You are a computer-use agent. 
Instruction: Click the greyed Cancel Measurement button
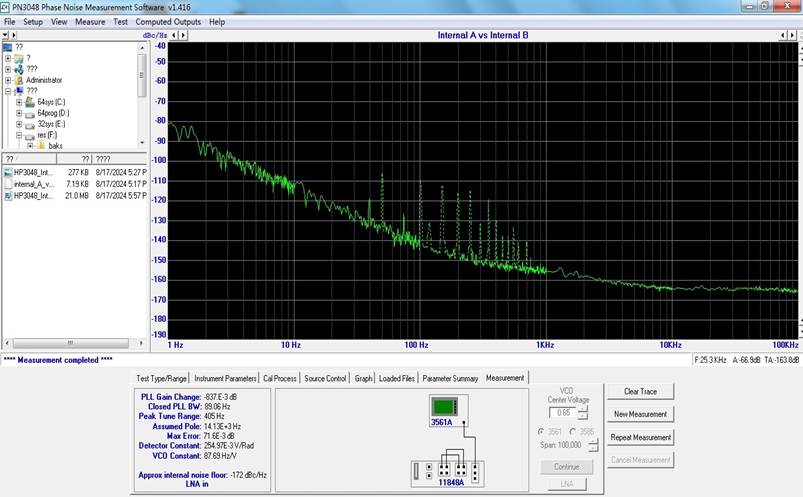pyautogui.click(x=640, y=460)
